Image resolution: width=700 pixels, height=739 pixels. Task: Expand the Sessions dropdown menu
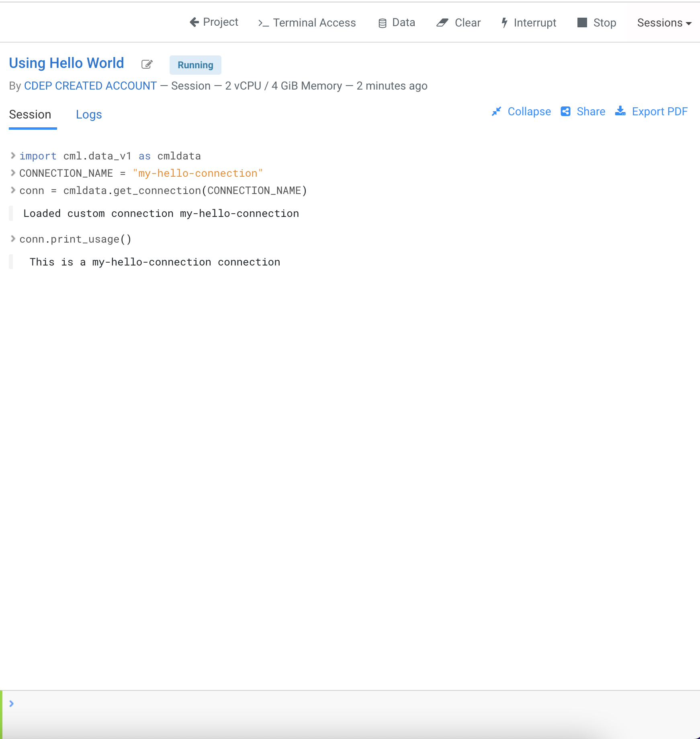coord(664,23)
